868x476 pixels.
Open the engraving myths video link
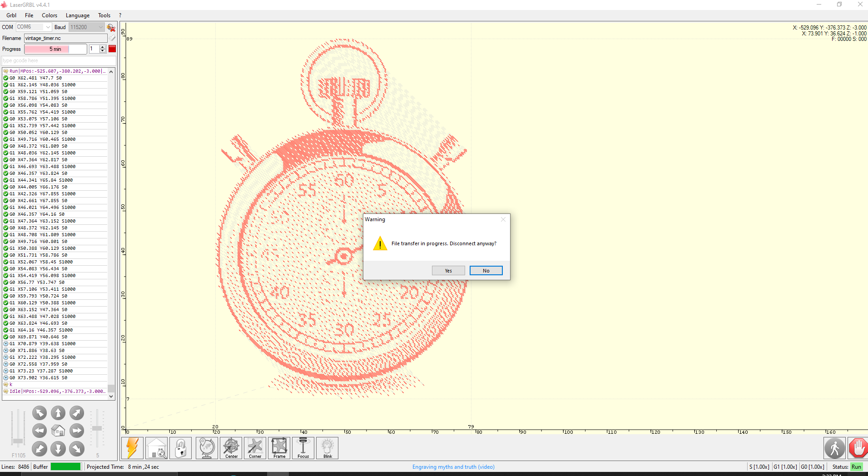click(453, 466)
